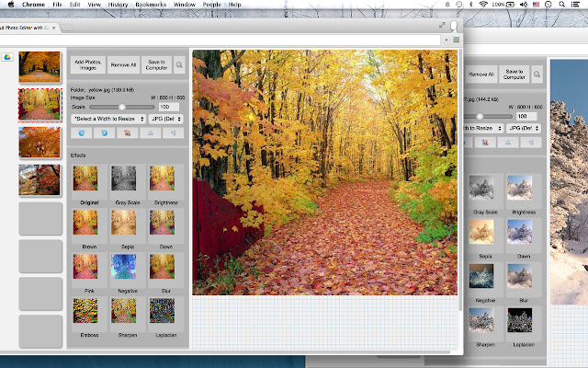Select the first autumn path thumbnail
The width and height of the screenshot is (588, 368).
[40, 67]
